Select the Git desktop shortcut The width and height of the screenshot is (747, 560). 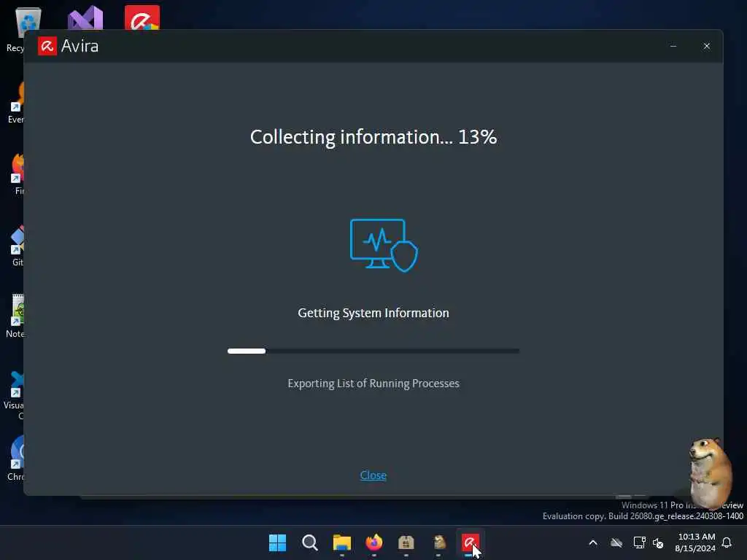click(x=18, y=246)
